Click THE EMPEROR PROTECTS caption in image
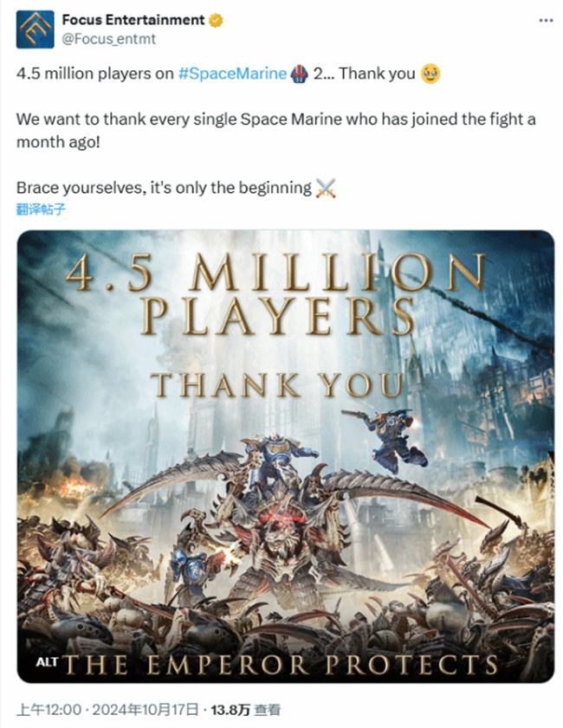The image size is (563, 728). pos(283,664)
